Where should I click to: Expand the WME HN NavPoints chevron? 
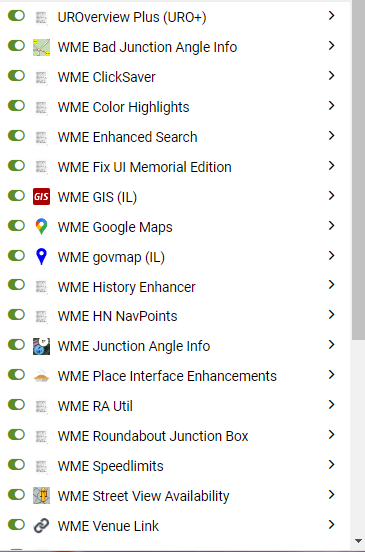click(x=331, y=314)
